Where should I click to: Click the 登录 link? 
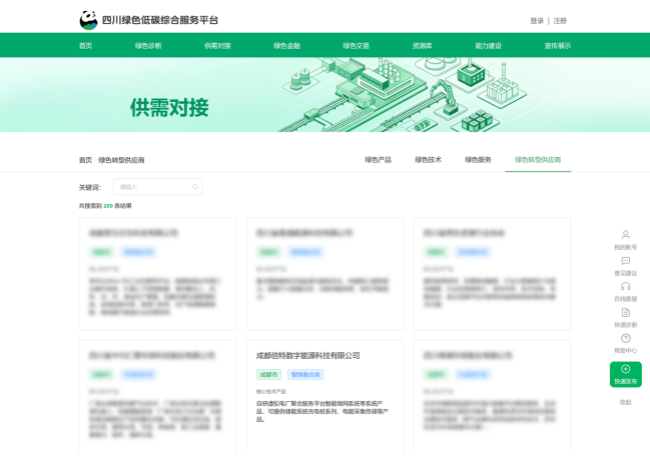pyautogui.click(x=537, y=21)
